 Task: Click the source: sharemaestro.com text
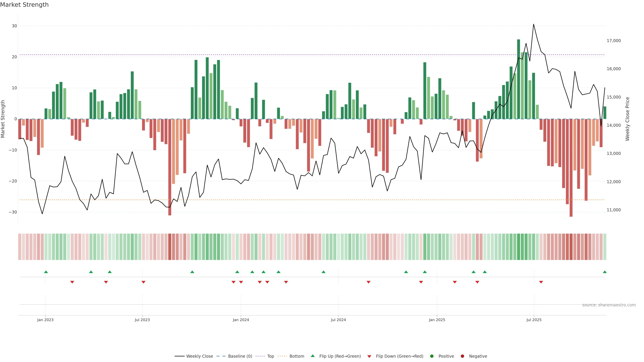point(609,305)
